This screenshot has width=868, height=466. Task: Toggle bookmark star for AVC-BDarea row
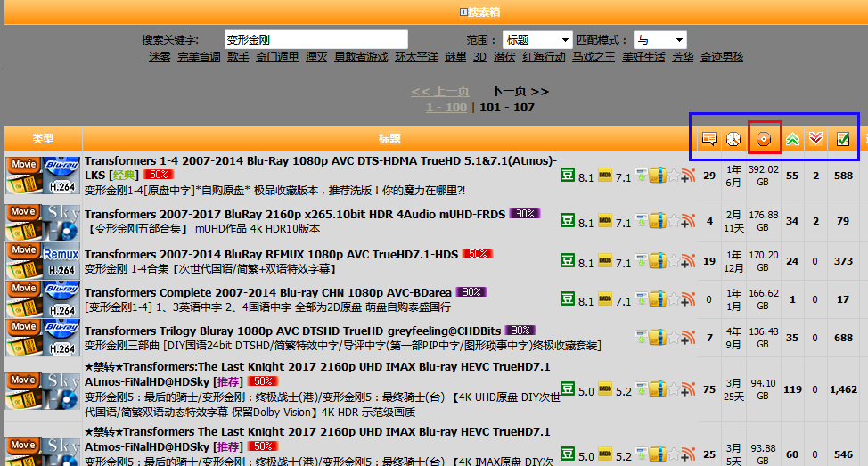click(x=673, y=300)
